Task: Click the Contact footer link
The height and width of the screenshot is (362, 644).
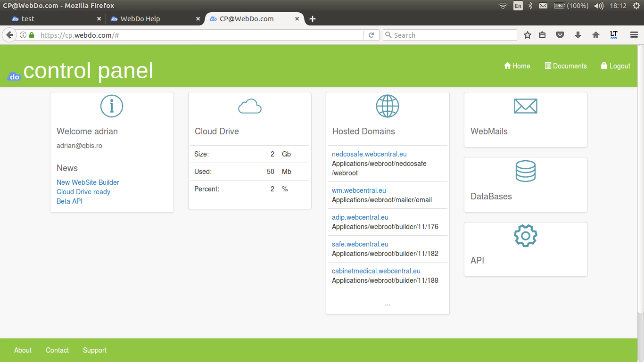Action: click(57, 350)
